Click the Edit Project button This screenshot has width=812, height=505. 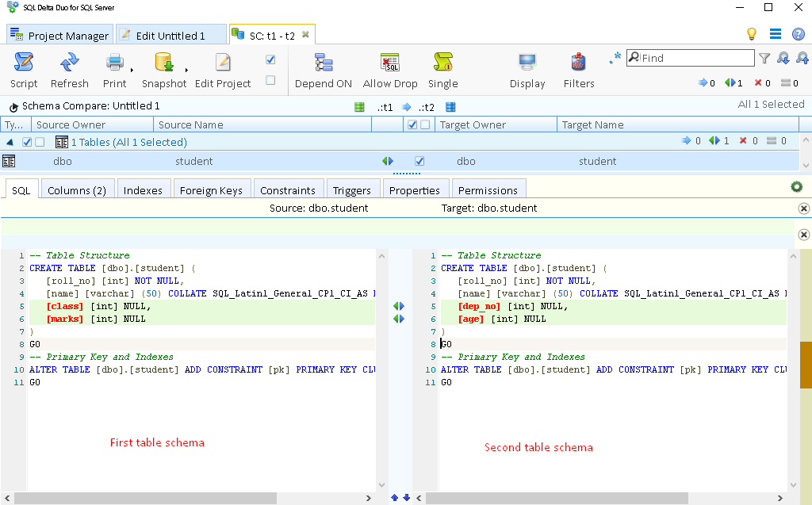[x=222, y=68]
